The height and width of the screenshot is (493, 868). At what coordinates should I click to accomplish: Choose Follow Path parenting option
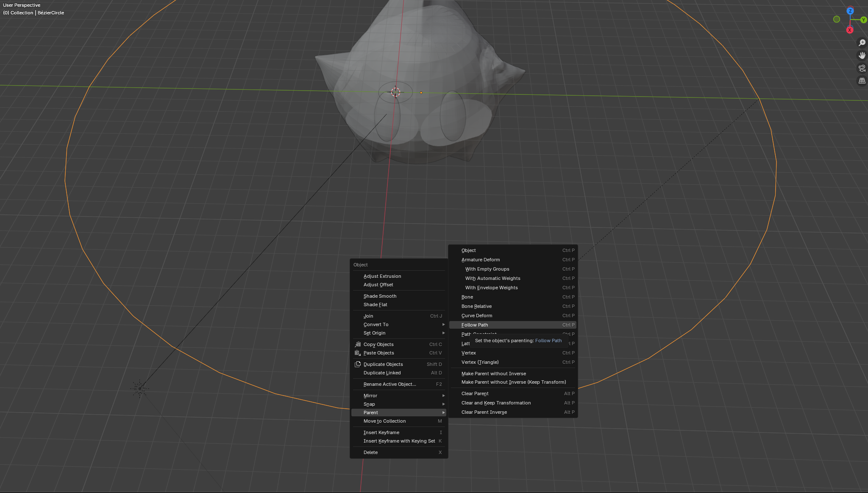coord(475,325)
